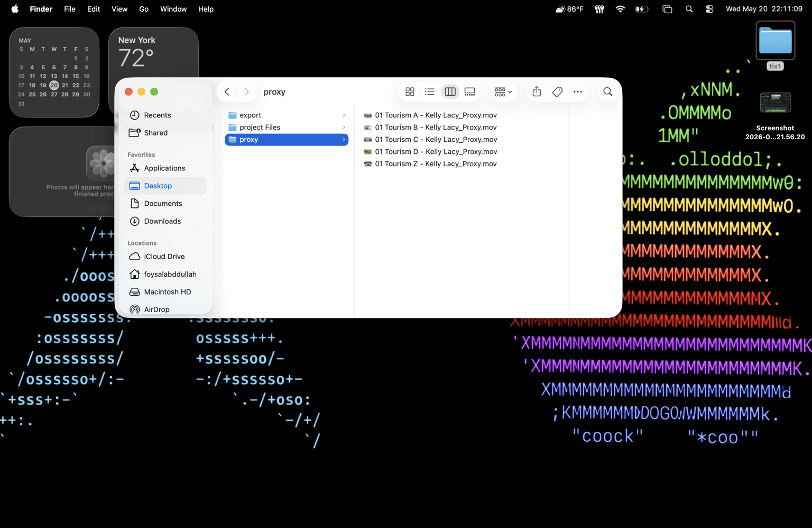Click chevron on proxy folder row
812x528 pixels.
click(x=344, y=139)
